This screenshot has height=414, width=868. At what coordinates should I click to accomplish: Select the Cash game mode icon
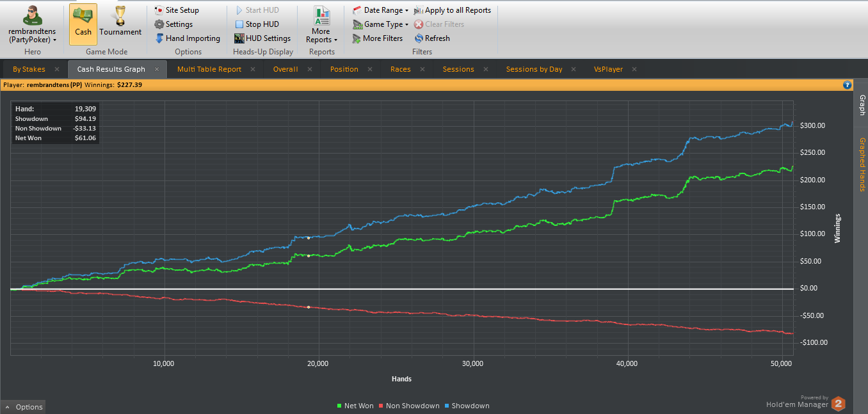tap(83, 23)
